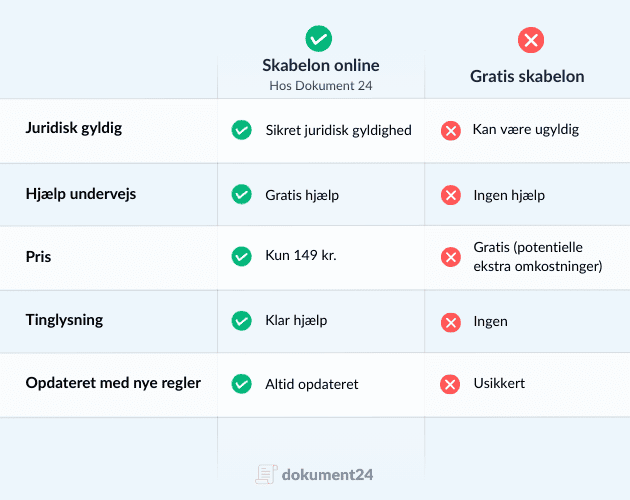Click red X next to Ingen hjælp
The width and height of the screenshot is (630, 500).
coord(451,195)
